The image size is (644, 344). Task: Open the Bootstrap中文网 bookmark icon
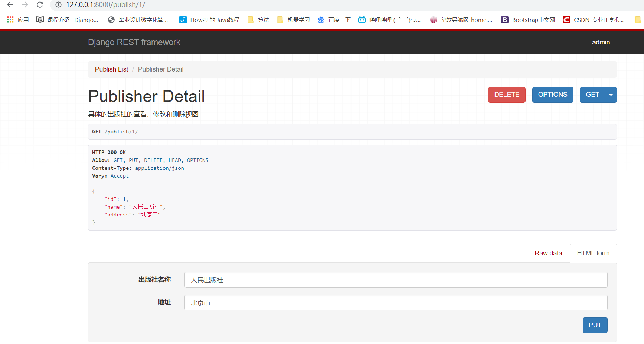pyautogui.click(x=505, y=20)
